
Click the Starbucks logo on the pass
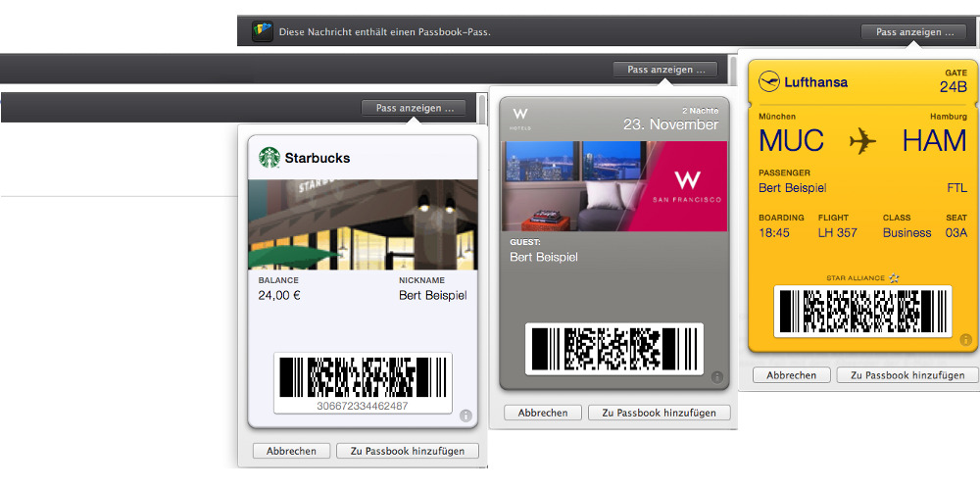[x=269, y=158]
